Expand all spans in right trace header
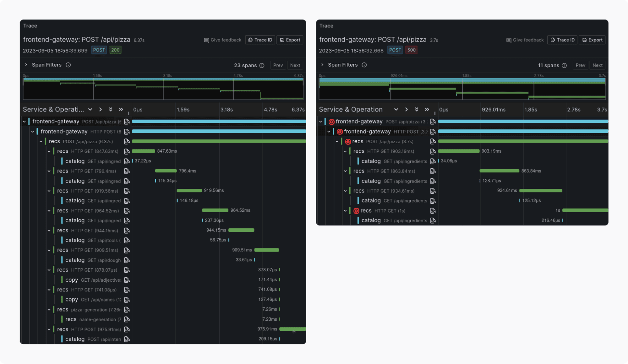The image size is (628, 364). pyautogui.click(x=417, y=109)
